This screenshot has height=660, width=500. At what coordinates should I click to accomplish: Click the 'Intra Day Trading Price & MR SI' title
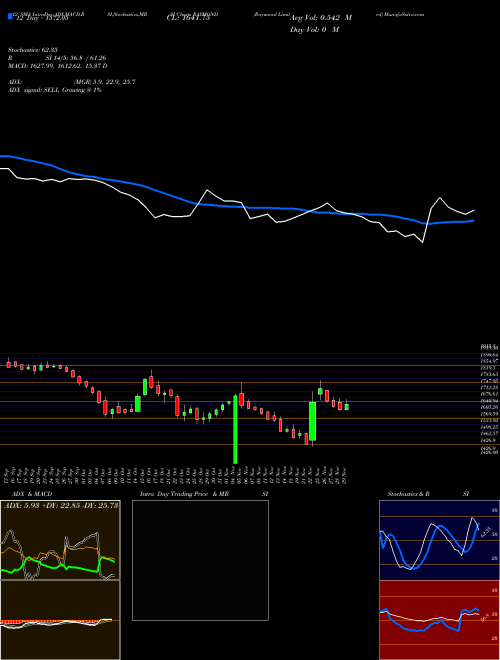(204, 494)
